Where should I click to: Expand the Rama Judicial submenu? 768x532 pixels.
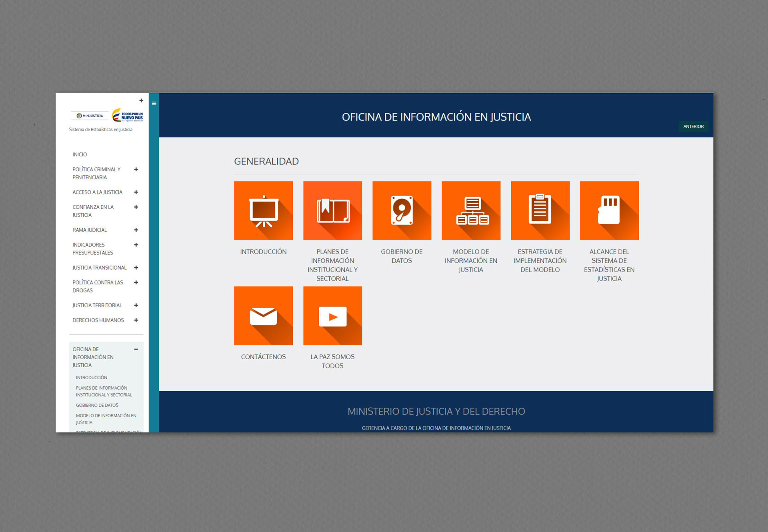pos(136,230)
